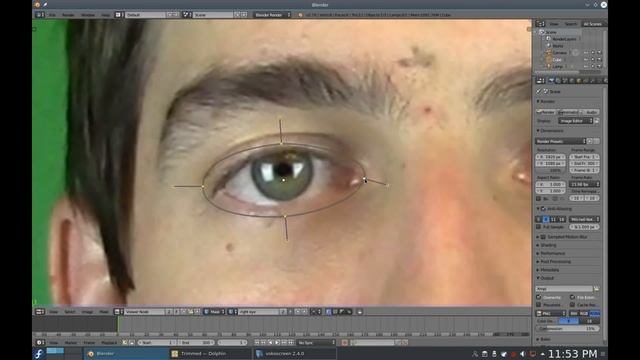This screenshot has width=640, height=360.
Task: Click the output folder browse icon
Action: [596, 289]
